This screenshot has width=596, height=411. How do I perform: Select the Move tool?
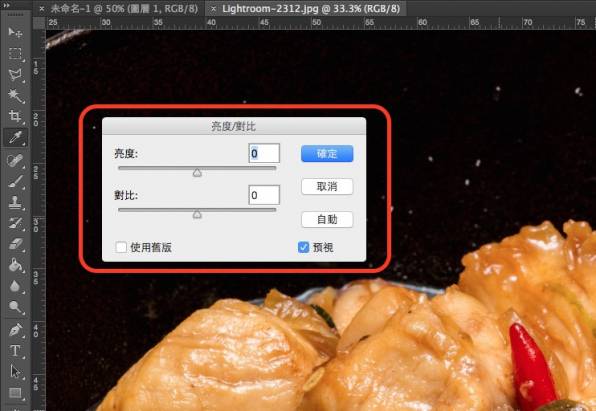[x=15, y=32]
